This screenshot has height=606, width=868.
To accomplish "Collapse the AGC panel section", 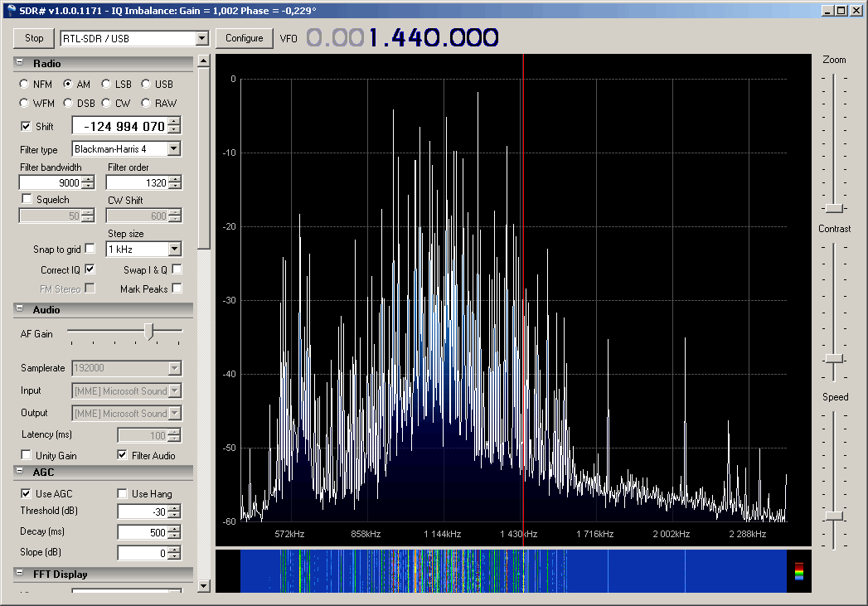I will pyautogui.click(x=19, y=472).
